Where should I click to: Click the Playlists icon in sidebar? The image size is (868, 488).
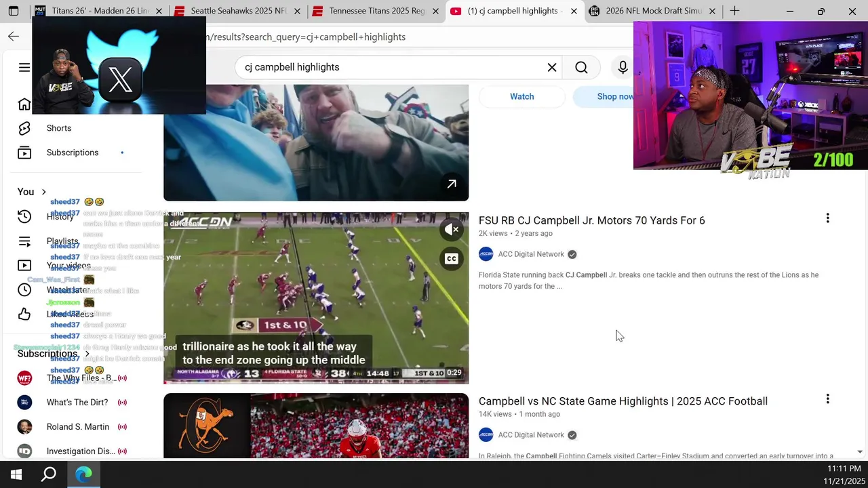24,241
